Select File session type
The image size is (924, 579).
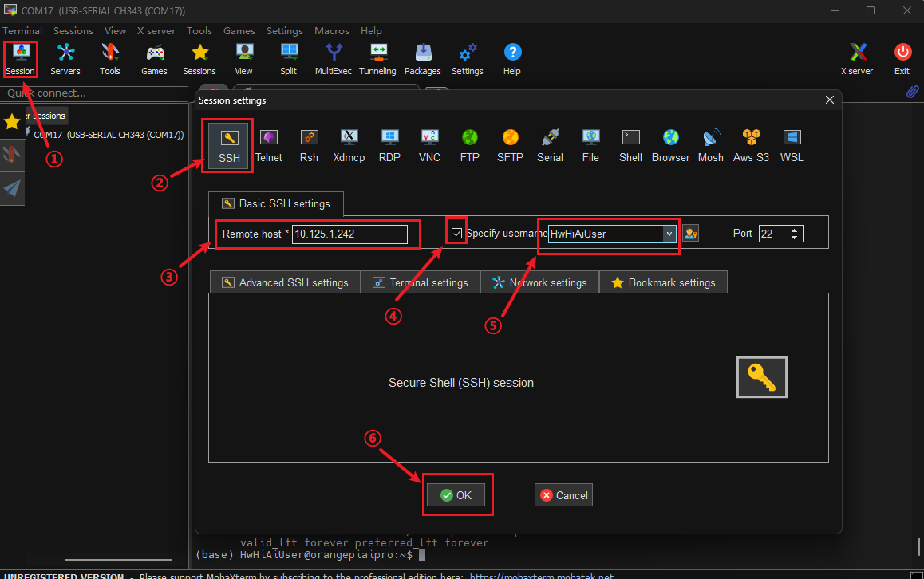(x=590, y=146)
